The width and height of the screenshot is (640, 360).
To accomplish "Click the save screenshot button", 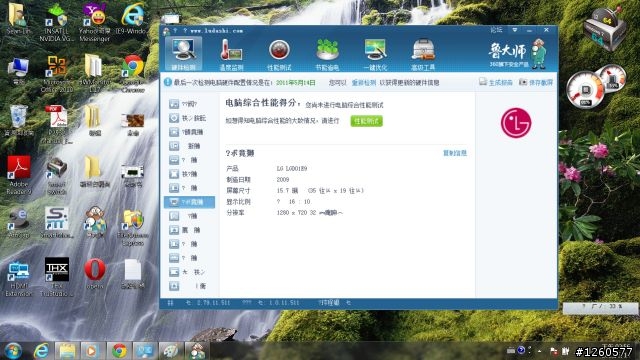I will click(x=536, y=82).
